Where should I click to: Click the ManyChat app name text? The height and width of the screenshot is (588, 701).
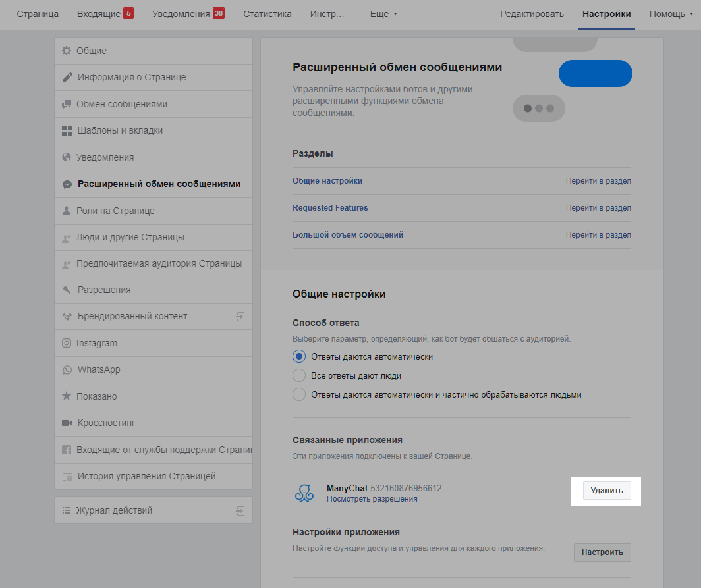coord(347,488)
